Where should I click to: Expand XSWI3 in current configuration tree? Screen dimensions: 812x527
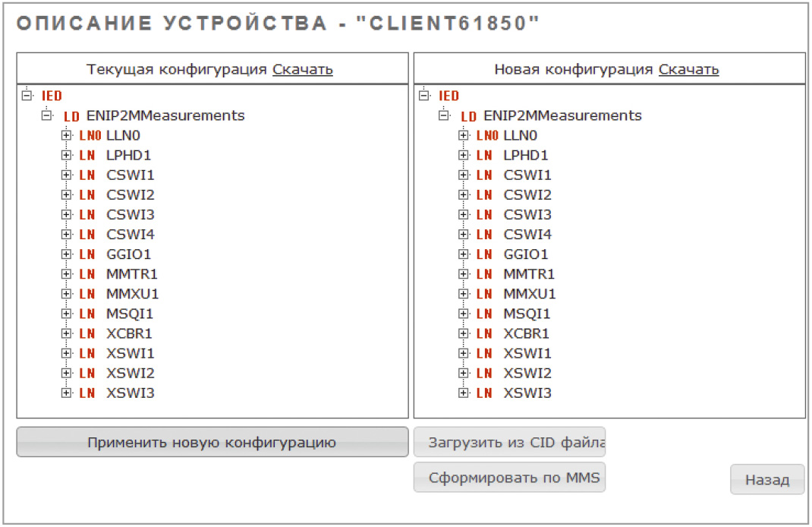point(66,393)
